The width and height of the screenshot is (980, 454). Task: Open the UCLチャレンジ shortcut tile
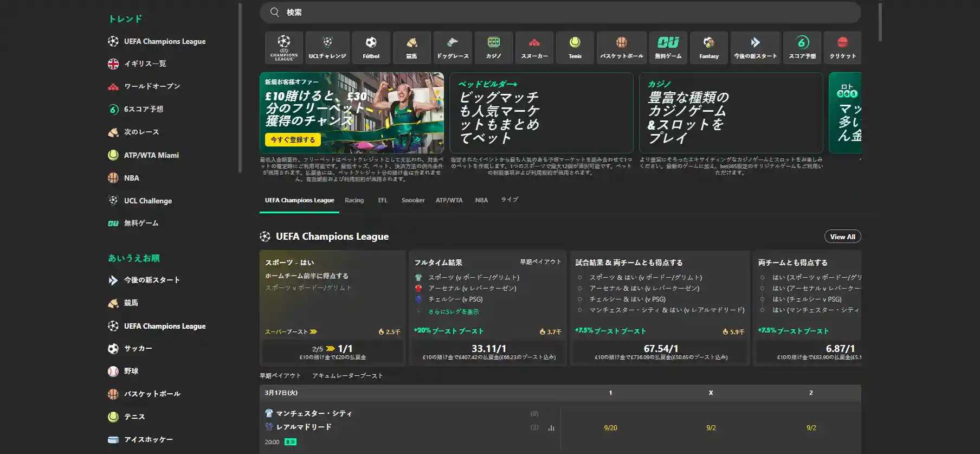pyautogui.click(x=327, y=48)
